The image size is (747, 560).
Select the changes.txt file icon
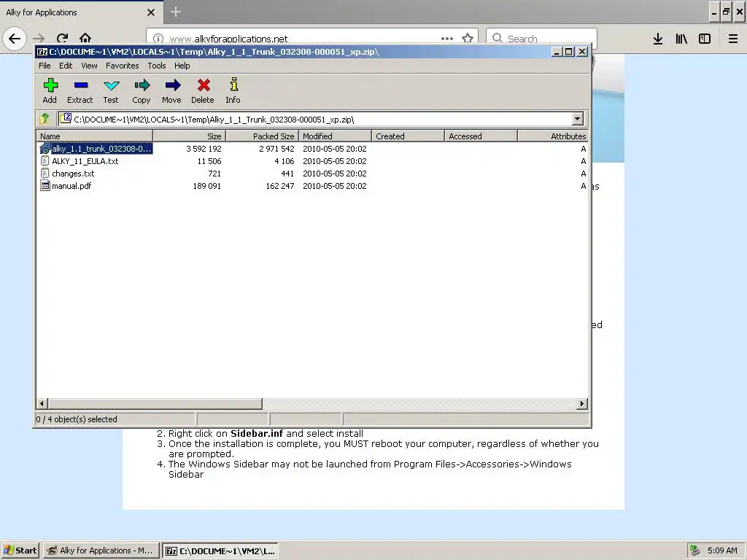tap(45, 174)
